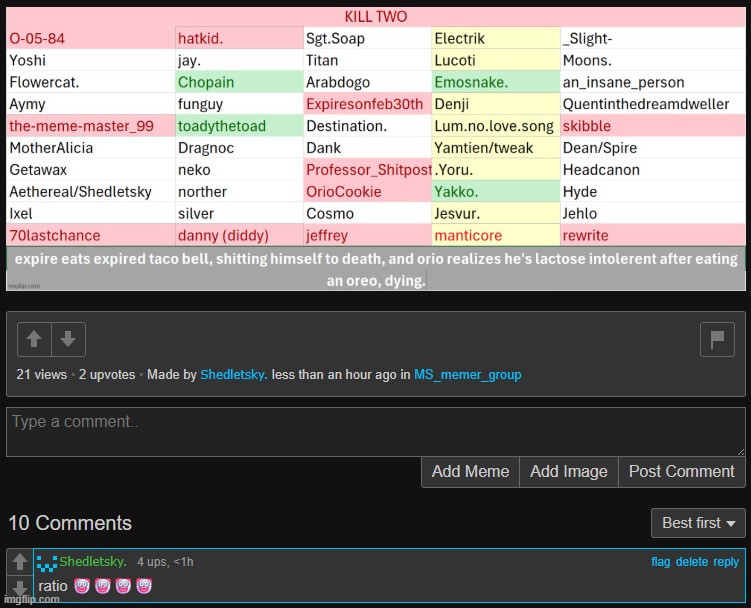This screenshot has height=608, width=751.
Task: Reply to the ratio comment
Action: [x=726, y=562]
